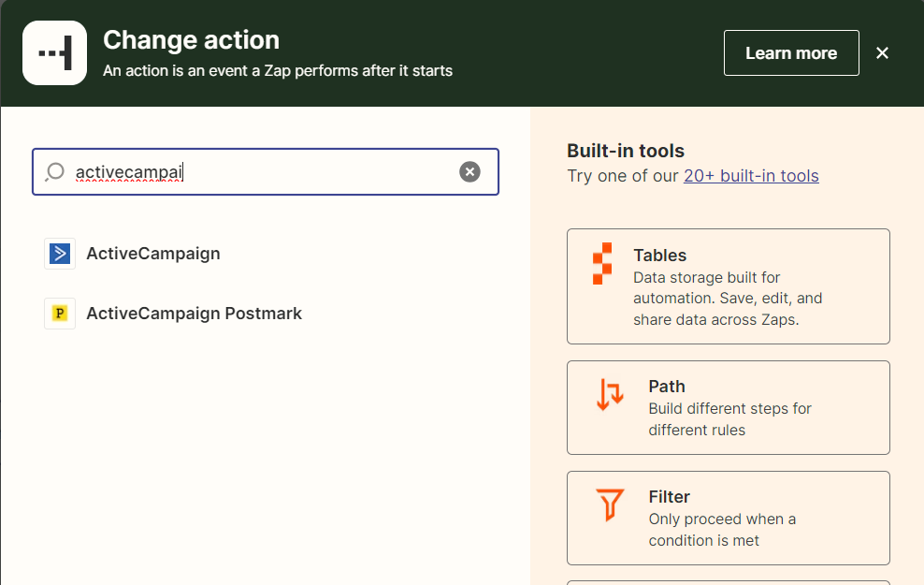Open the 20+ built-in tools link
This screenshot has width=924, height=585.
tap(751, 176)
